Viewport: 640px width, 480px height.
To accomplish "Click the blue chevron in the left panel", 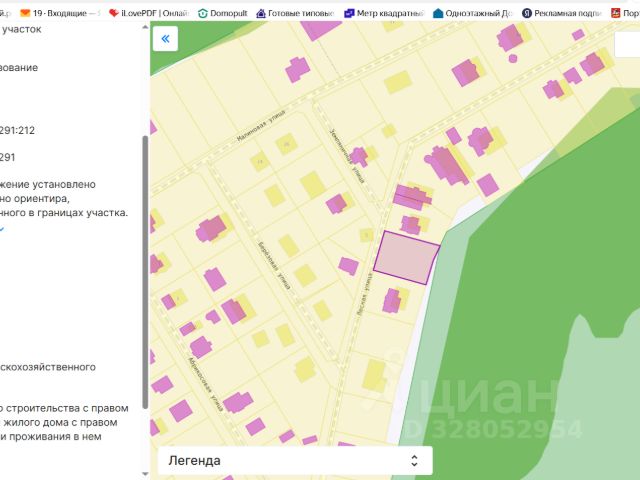I will [3, 229].
